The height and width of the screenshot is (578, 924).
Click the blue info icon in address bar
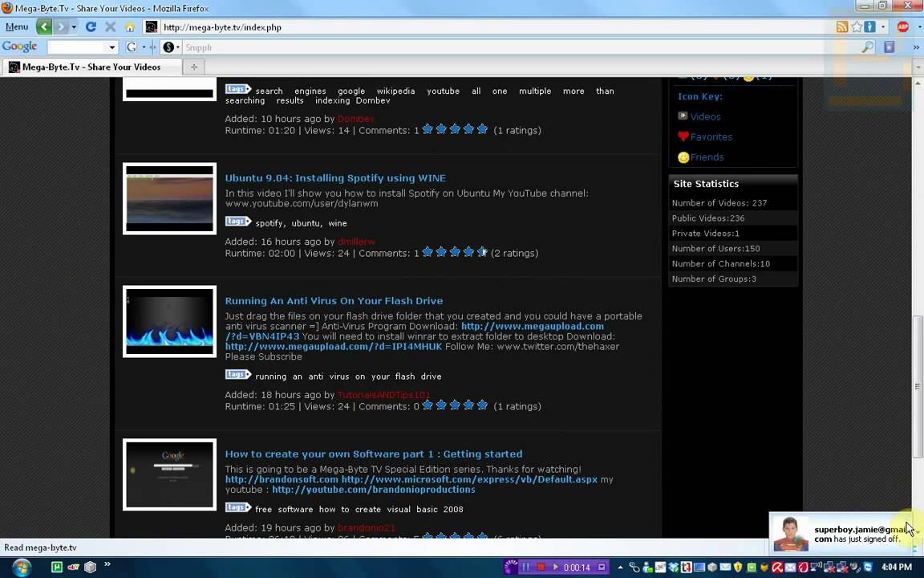869,27
